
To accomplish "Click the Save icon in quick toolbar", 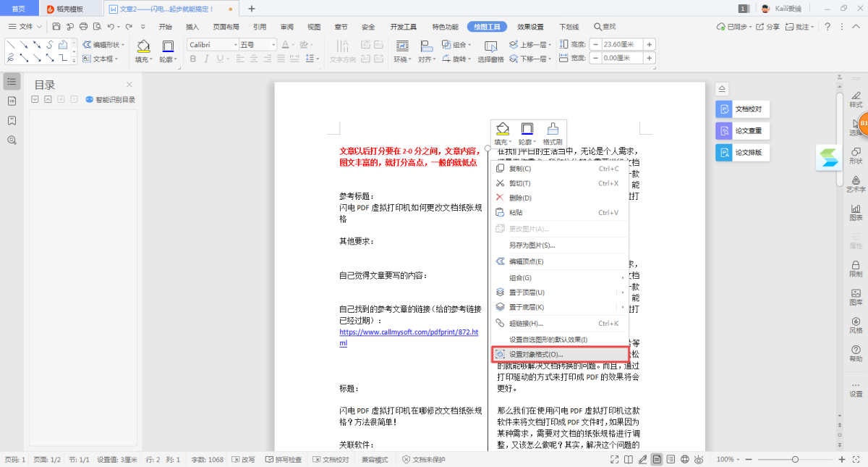I will (56, 27).
